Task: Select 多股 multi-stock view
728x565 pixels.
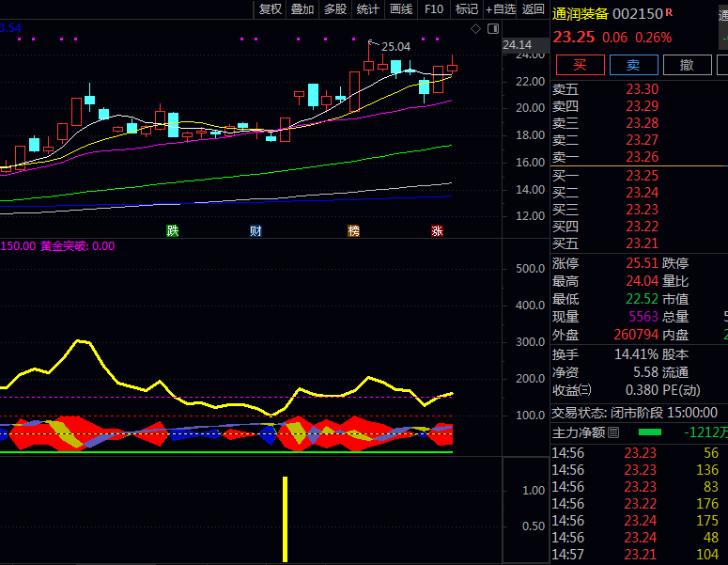Action: 334,9
